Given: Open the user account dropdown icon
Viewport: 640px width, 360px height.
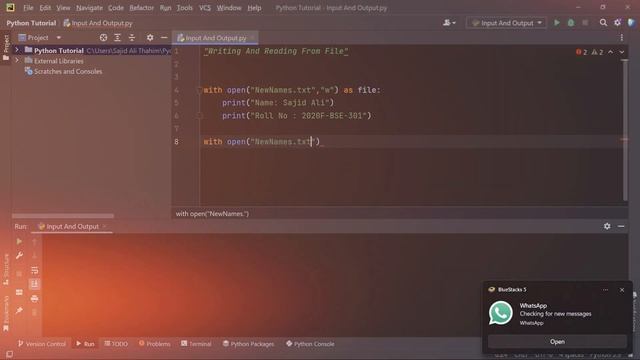Looking at the screenshot, I should click(x=449, y=23).
